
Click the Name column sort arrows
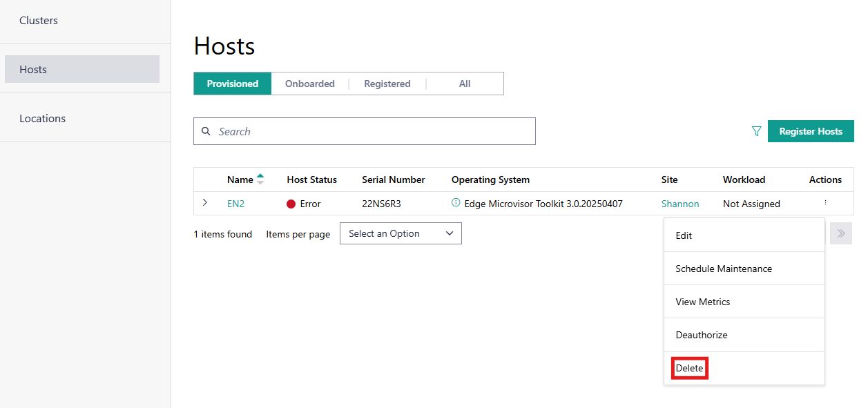click(260, 179)
